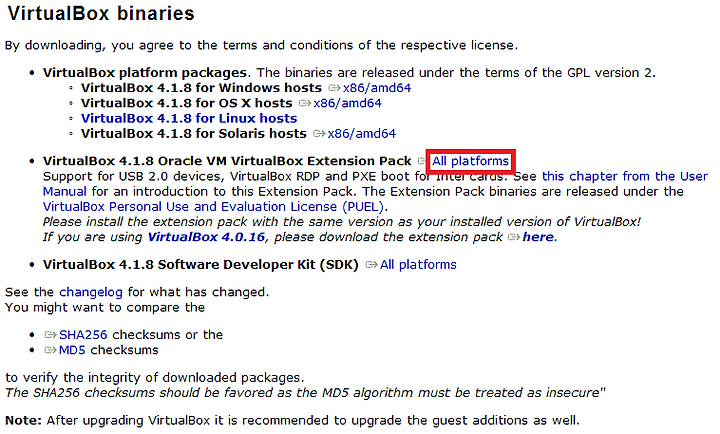Image resolution: width=720 pixels, height=434 pixels.
Task: Click 'VirtualBox platform packages' bold text
Action: pyautogui.click(x=145, y=73)
